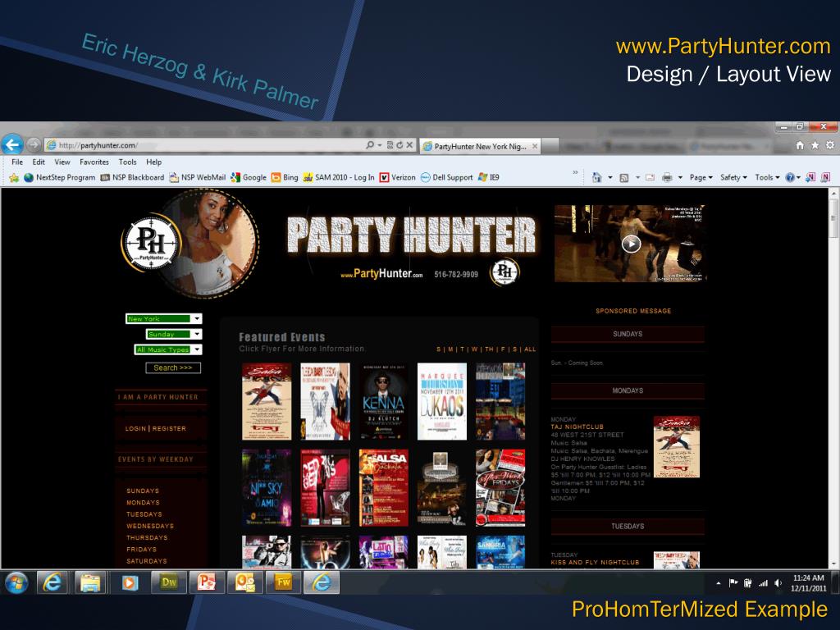
Task: Click the RSS feeds icon in command bar
Action: (624, 177)
